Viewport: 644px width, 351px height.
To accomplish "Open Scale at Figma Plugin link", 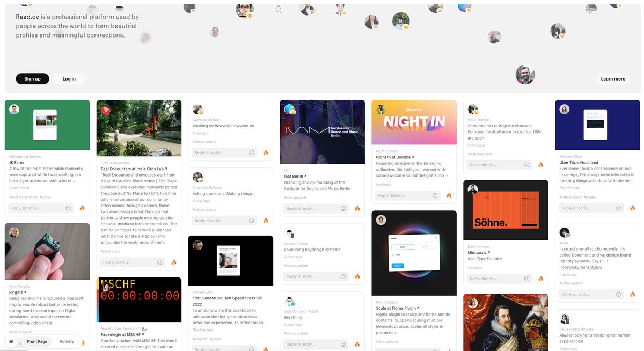I will 398,308.
